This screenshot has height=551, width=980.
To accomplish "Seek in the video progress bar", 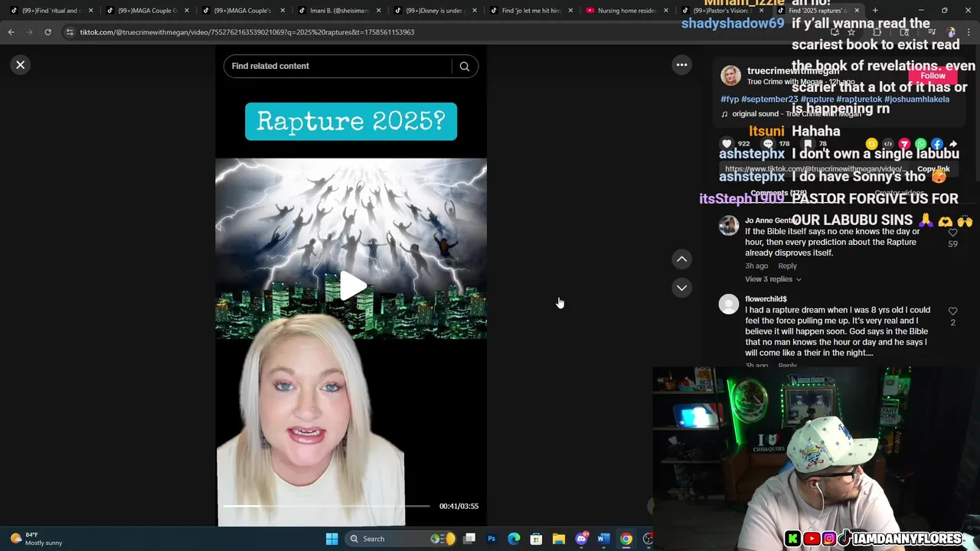I will (326, 506).
